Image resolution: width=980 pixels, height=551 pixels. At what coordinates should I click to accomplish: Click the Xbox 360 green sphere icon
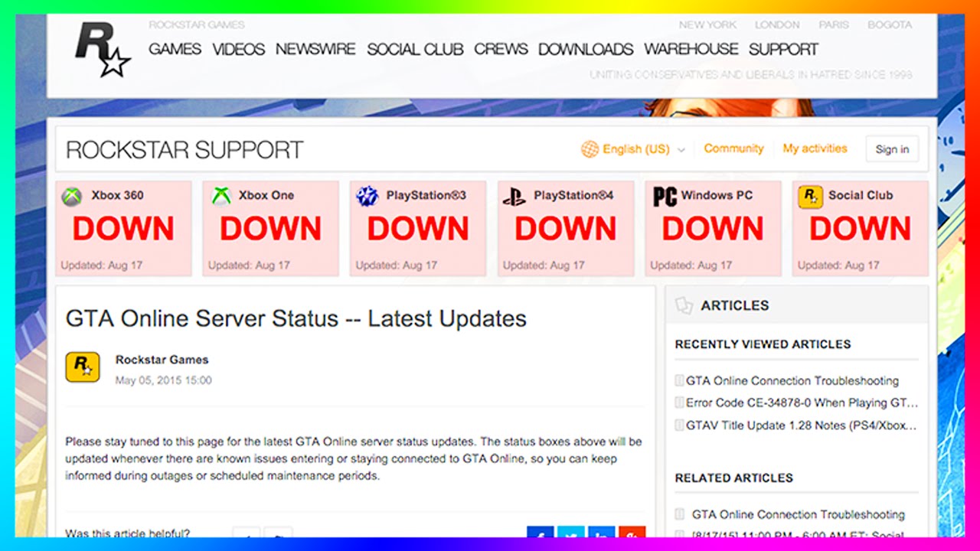(73, 197)
